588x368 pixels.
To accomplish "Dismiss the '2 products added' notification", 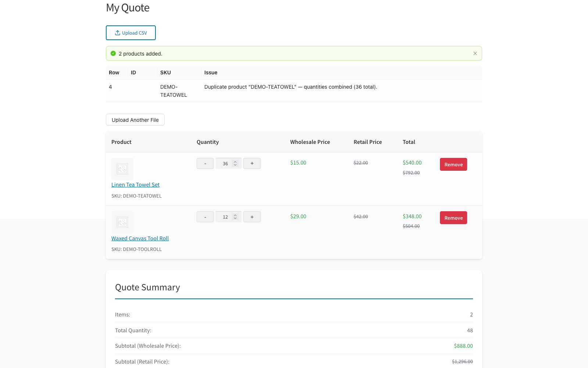I will tap(475, 53).
